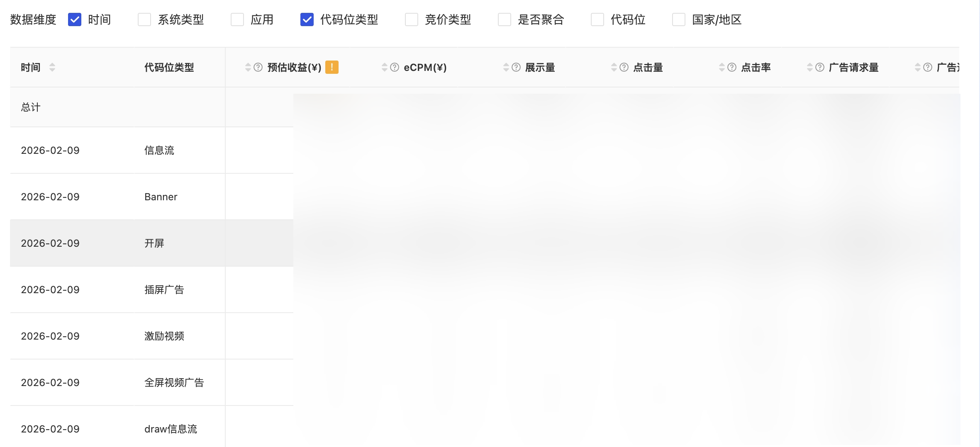Open the help tooltip for 展示量
The width and height of the screenshot is (980, 447).
[x=516, y=67]
